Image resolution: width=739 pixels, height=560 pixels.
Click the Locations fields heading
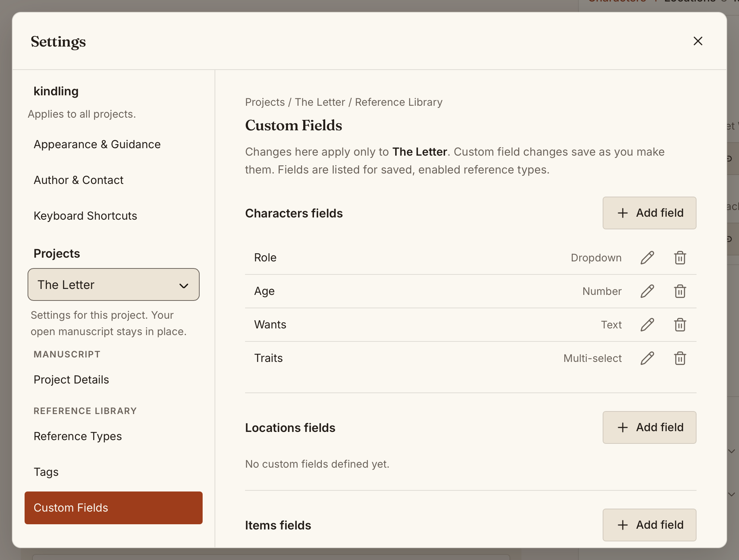pyautogui.click(x=290, y=428)
